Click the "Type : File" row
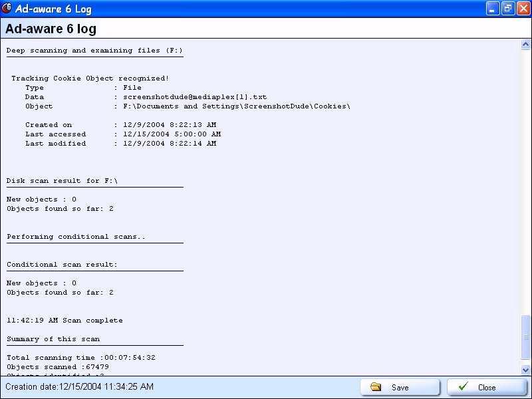 click(x=84, y=88)
